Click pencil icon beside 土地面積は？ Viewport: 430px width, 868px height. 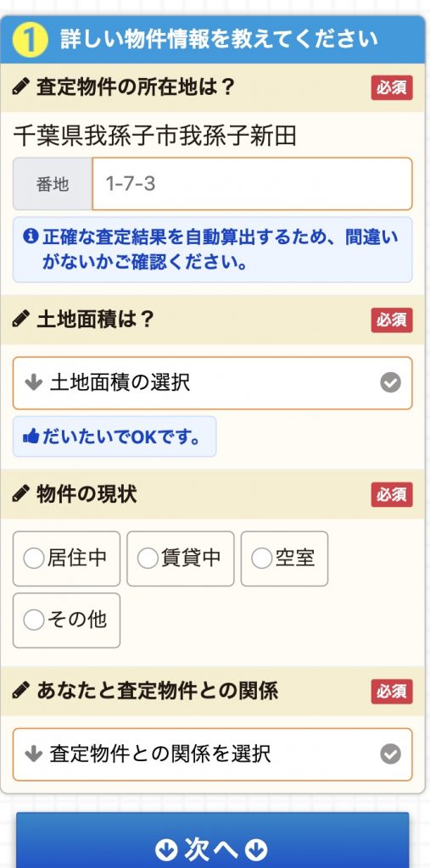pos(21,320)
